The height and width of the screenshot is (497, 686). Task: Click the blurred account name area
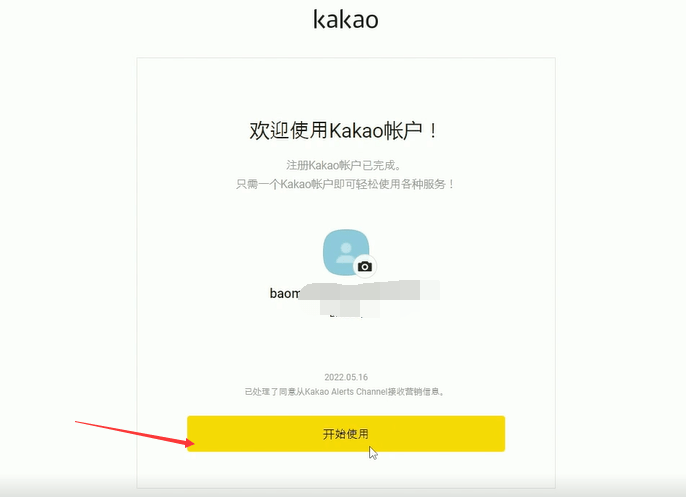click(x=370, y=291)
